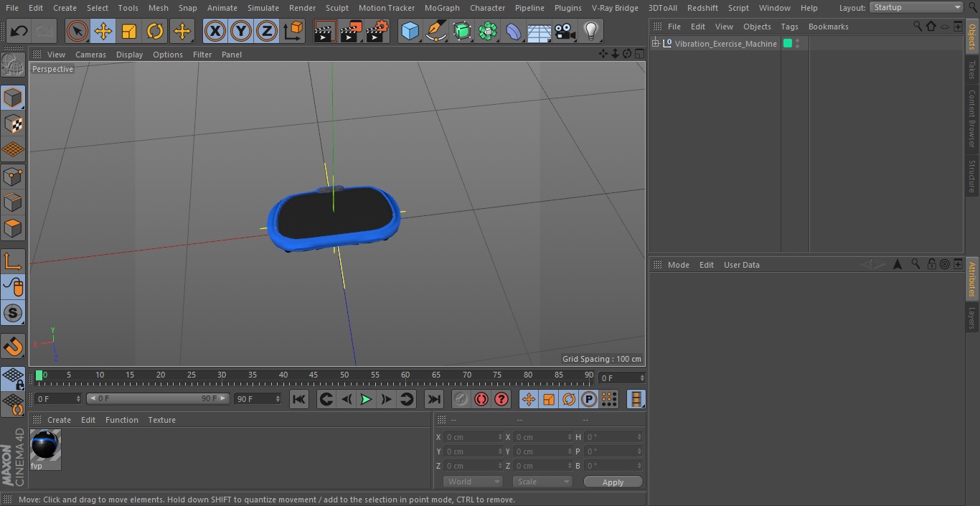Open the material manager Texture menu
This screenshot has width=980, height=506.
coord(161,420)
